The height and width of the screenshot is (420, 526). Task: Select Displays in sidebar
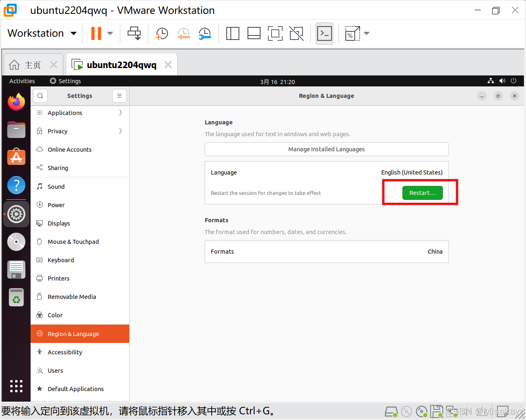[80, 223]
